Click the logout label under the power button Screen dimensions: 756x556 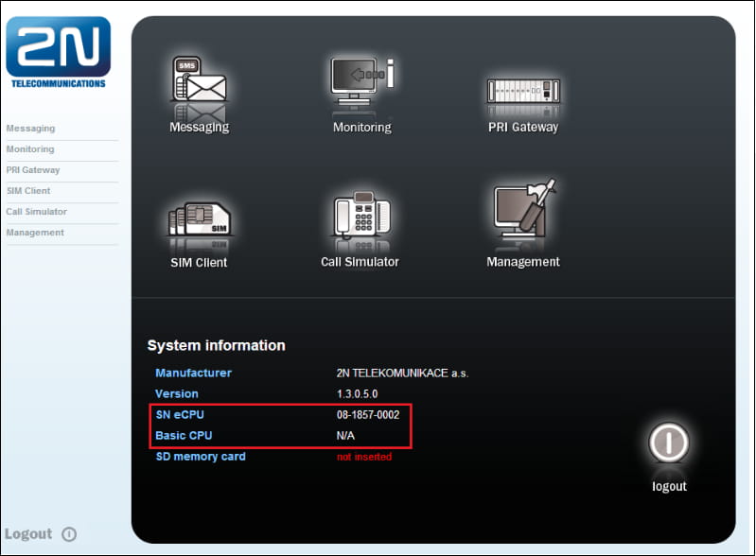point(669,487)
